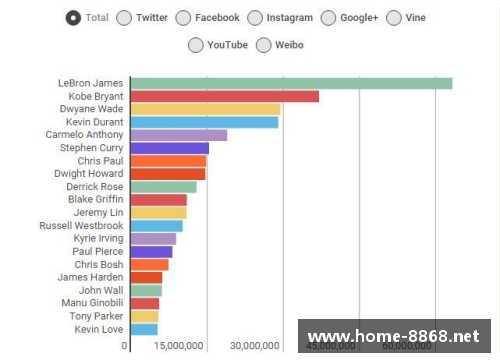Select the Twitter radio button
Image resolution: width=500 pixels, height=362 pixels.
pos(124,18)
